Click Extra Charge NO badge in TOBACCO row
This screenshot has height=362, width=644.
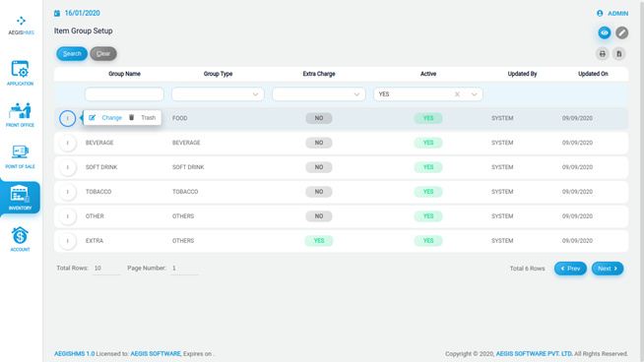tap(319, 192)
